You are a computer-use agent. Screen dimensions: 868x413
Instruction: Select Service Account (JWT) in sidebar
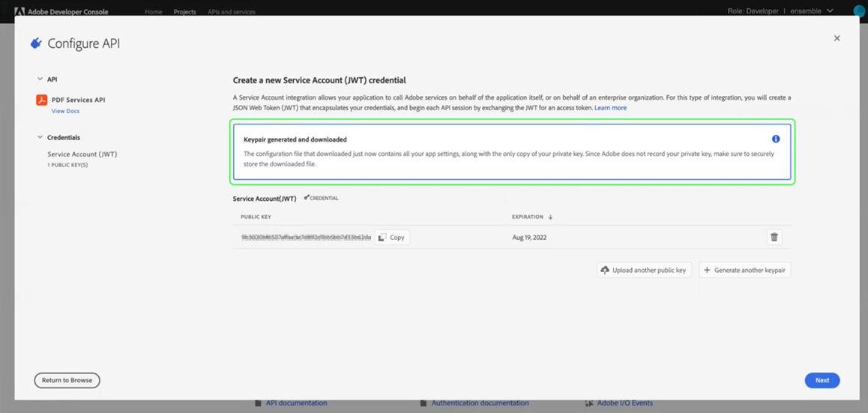click(82, 154)
